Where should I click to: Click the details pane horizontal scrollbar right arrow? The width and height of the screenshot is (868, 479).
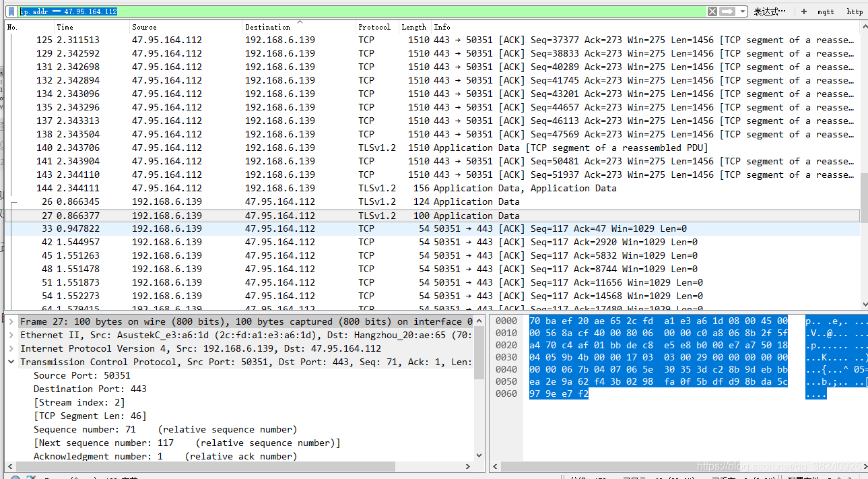pos(469,466)
